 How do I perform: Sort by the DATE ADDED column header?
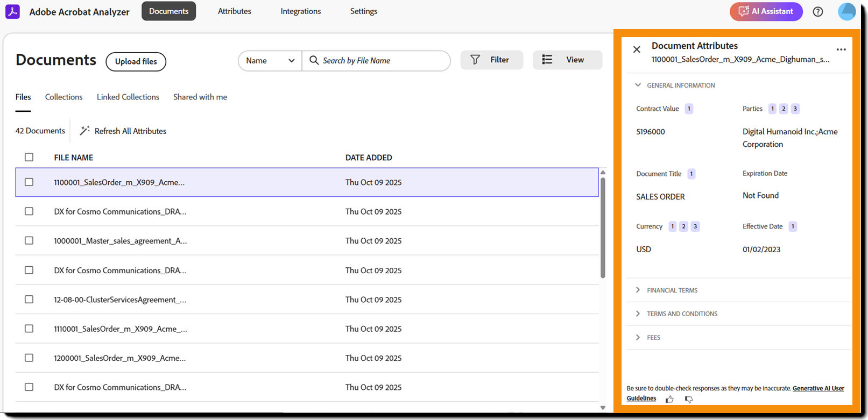coord(369,158)
